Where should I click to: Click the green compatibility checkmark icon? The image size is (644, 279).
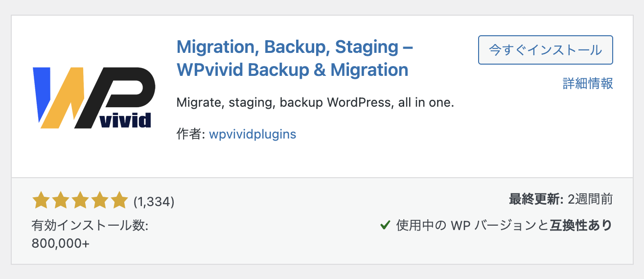[385, 225]
